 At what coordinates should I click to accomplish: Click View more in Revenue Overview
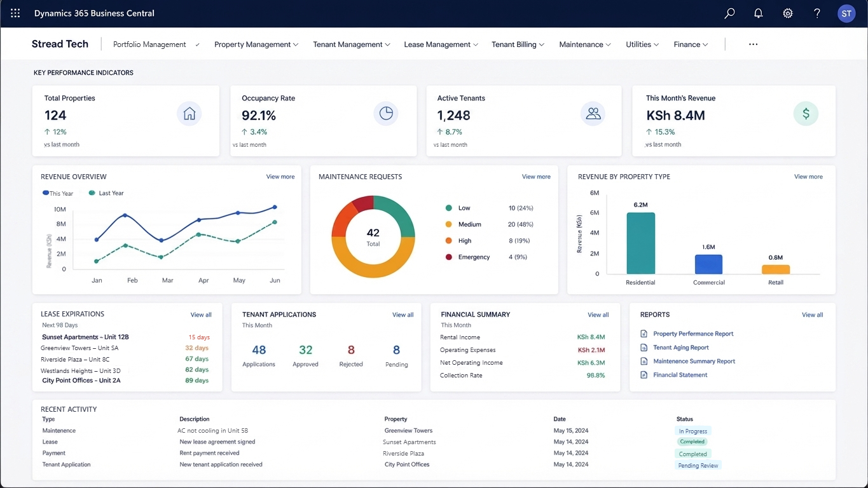tap(280, 177)
